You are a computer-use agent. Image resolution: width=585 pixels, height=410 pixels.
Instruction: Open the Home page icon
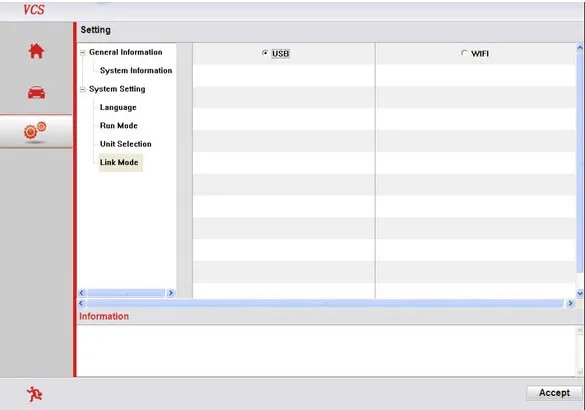(x=36, y=51)
